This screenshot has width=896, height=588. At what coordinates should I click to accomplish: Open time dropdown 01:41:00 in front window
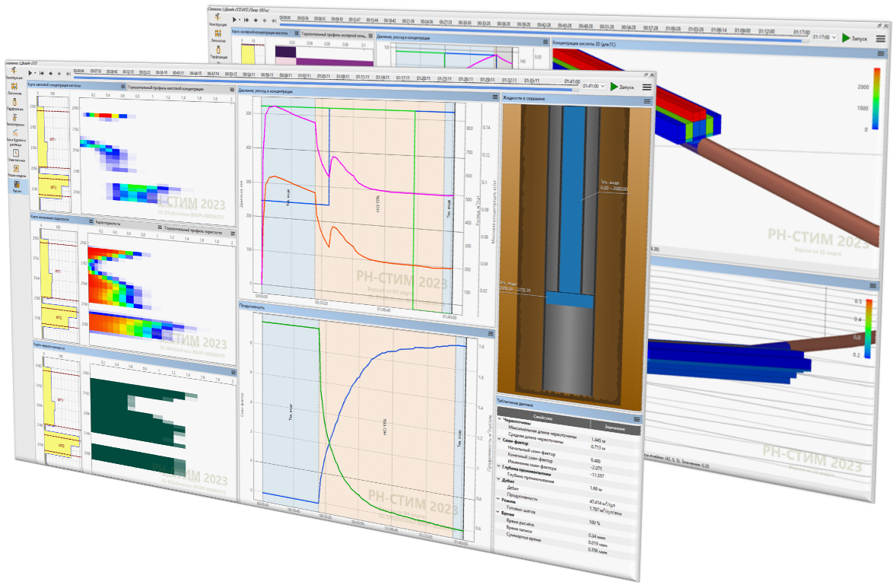(594, 86)
